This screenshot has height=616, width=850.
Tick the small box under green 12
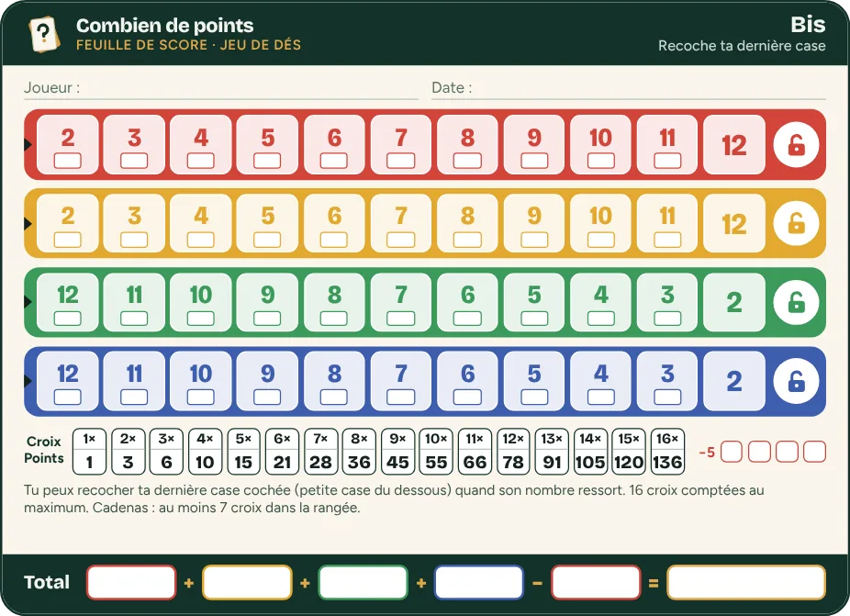tap(68, 319)
